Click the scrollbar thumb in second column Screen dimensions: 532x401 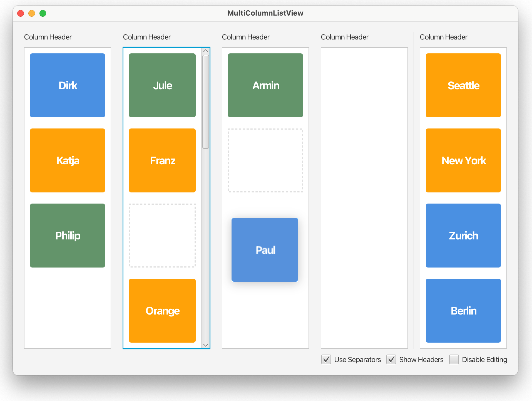click(205, 100)
